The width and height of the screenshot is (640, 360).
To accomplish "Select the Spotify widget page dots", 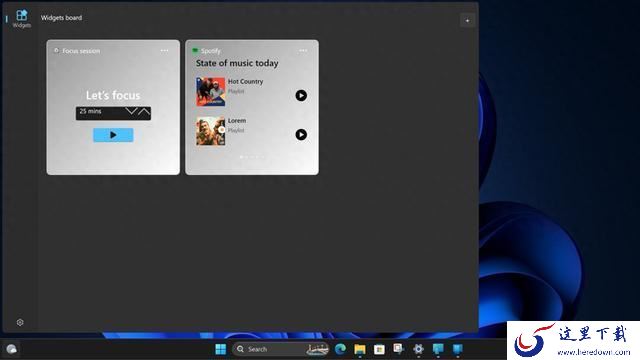I will pyautogui.click(x=252, y=157).
